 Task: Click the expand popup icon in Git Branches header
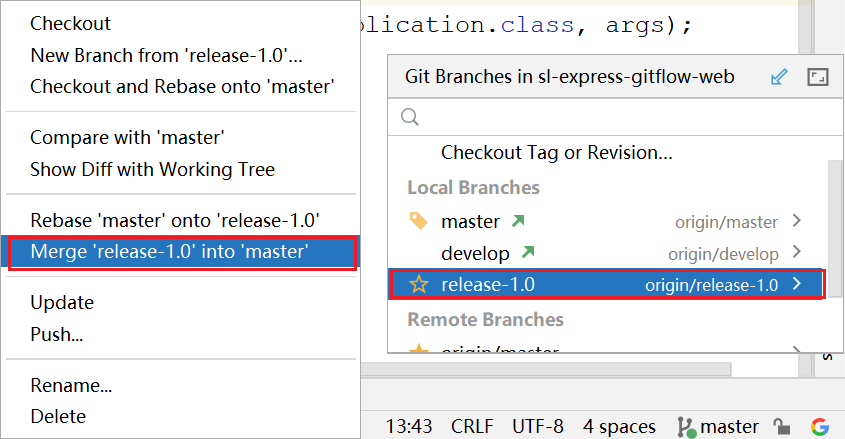816,77
